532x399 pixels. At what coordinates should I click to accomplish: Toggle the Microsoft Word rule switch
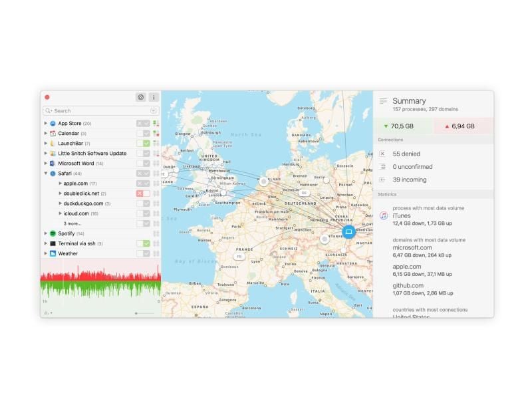143,164
